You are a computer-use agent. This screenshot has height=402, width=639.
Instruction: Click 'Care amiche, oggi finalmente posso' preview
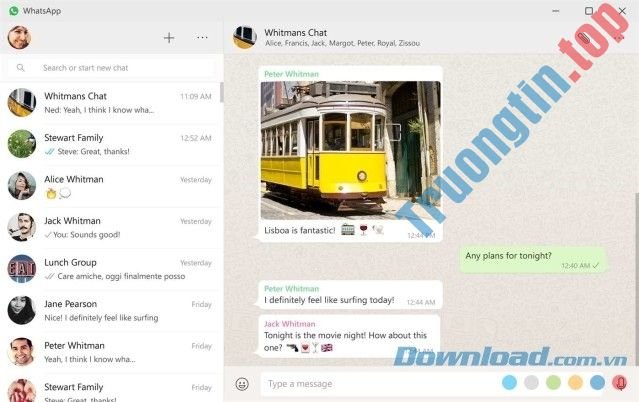pyautogui.click(x=121, y=276)
